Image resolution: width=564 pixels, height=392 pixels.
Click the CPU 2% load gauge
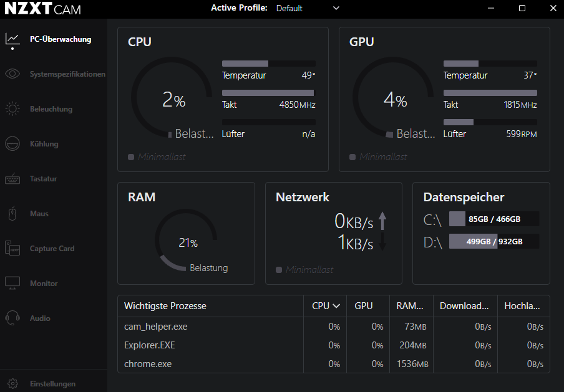172,98
